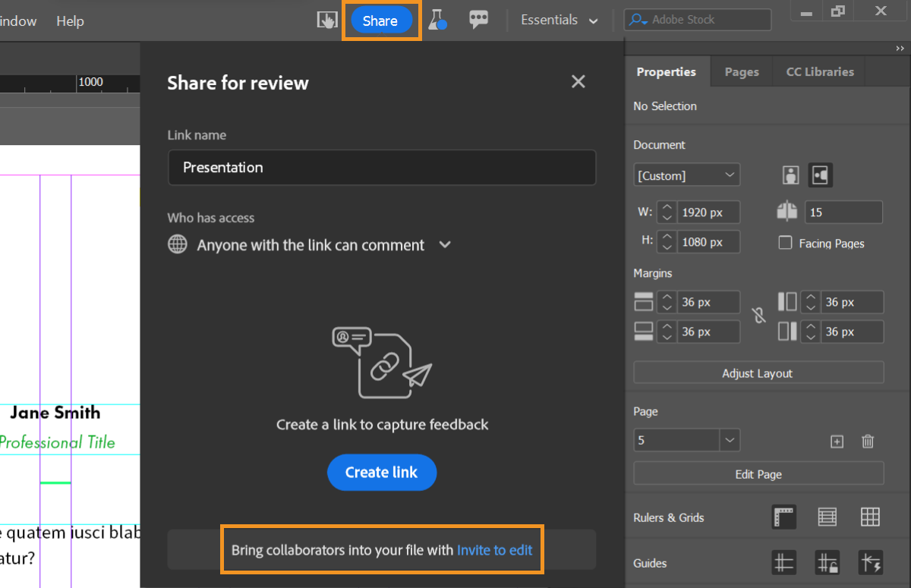Expand the link access options chevron
Screen dimensions: 911x588
(445, 244)
